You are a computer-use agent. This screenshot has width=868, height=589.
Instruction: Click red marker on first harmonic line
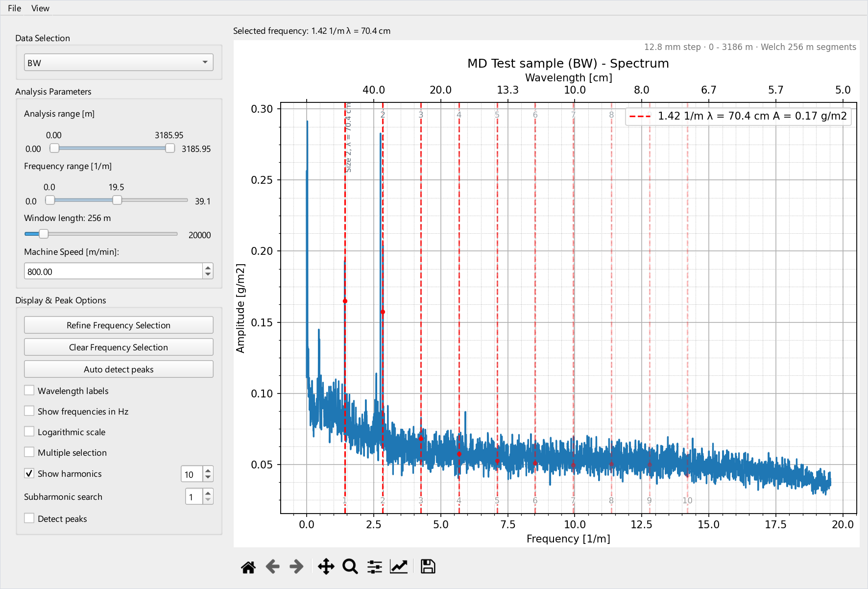pos(345,301)
